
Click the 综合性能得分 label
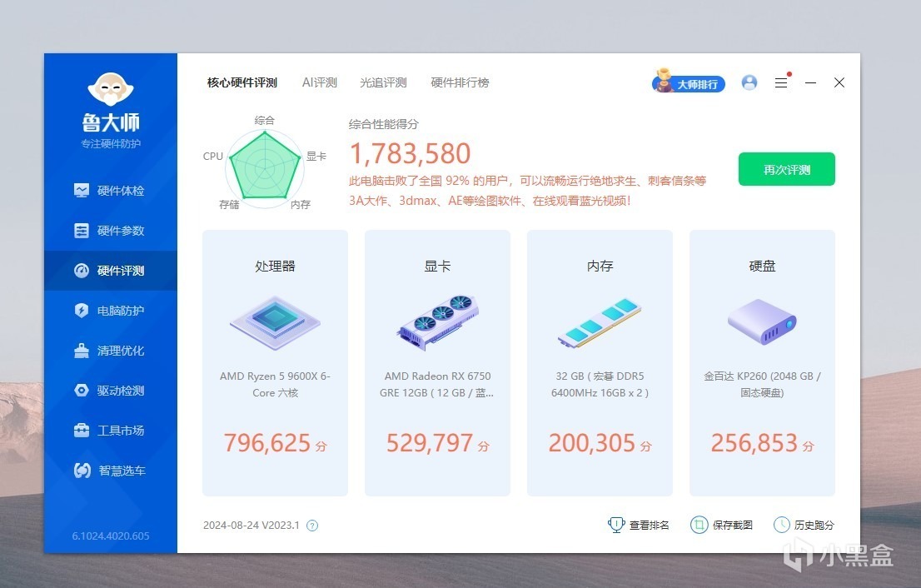point(384,124)
